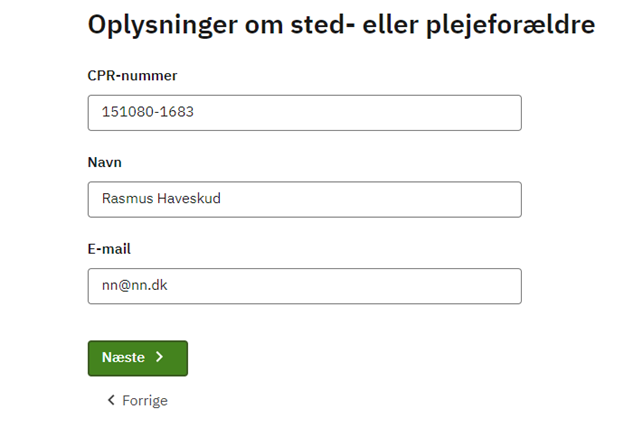643x446 pixels.
Task: Click empty area right of the name value
Action: [369, 200]
